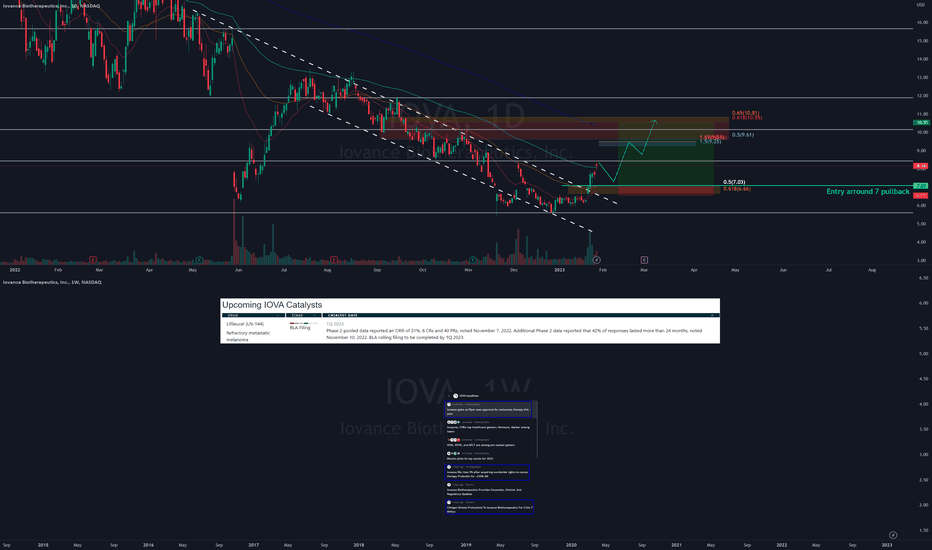Viewport: 932px width, 550px height.
Task: Click the 'IOVA headlines' panel title
Action: pos(469,396)
